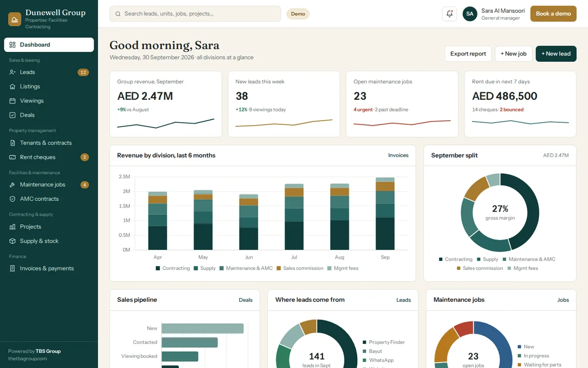
Task: Open the Leads link on lead sources card
Action: (404, 300)
